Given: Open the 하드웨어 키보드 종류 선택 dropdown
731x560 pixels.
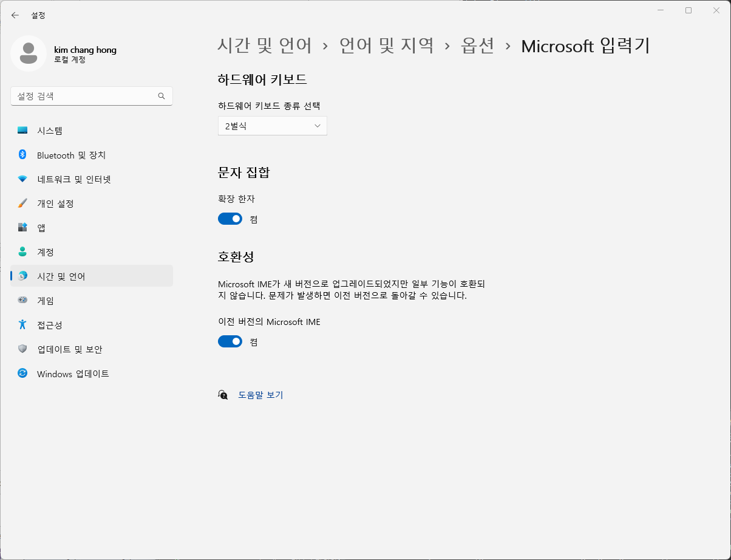Looking at the screenshot, I should pos(273,126).
